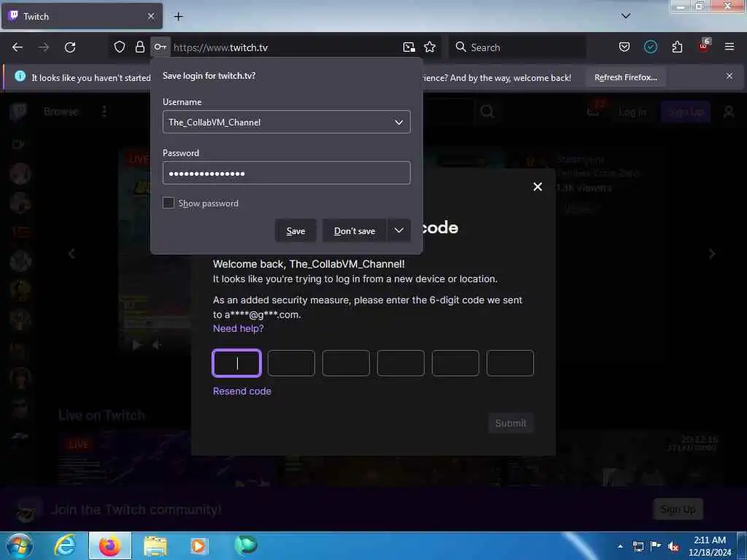Viewport: 747px width, 560px height.
Task: Go to next carousel stream arrow
Action: [712, 254]
